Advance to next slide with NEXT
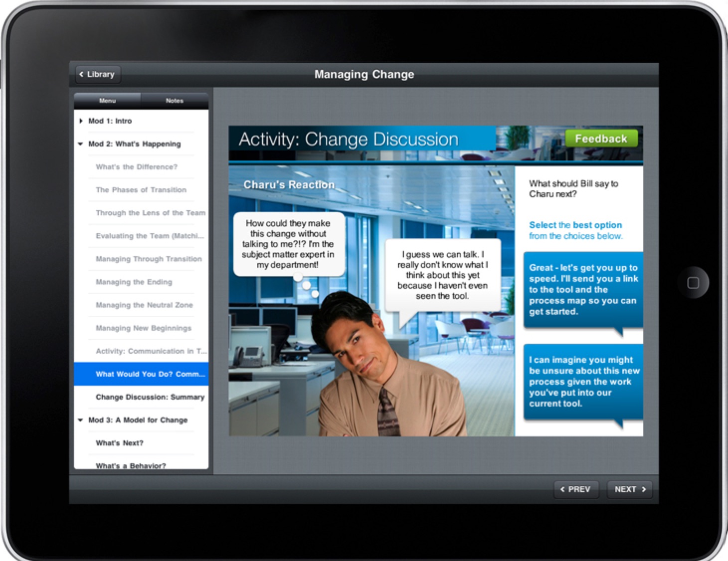The image size is (728, 561). click(x=630, y=490)
